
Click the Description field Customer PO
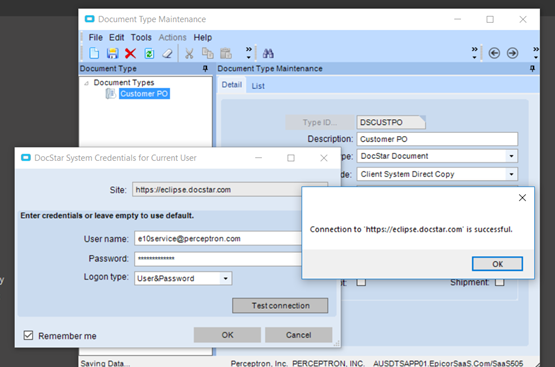(x=437, y=139)
